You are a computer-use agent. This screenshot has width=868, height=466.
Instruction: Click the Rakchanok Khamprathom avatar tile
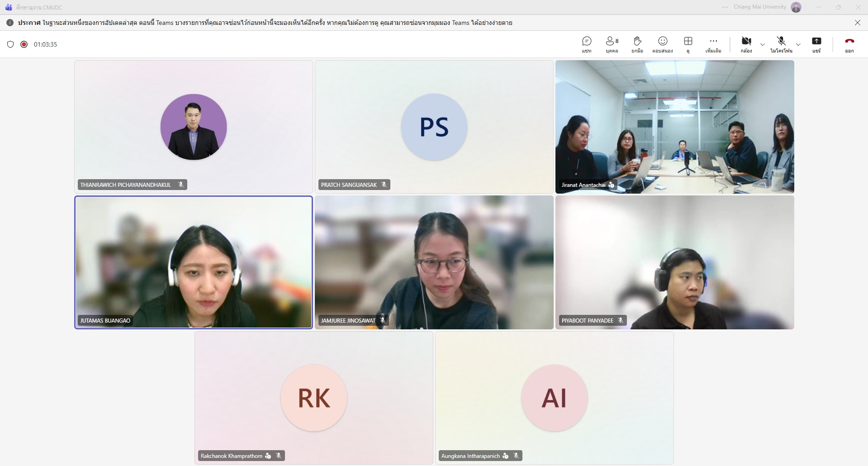313,398
